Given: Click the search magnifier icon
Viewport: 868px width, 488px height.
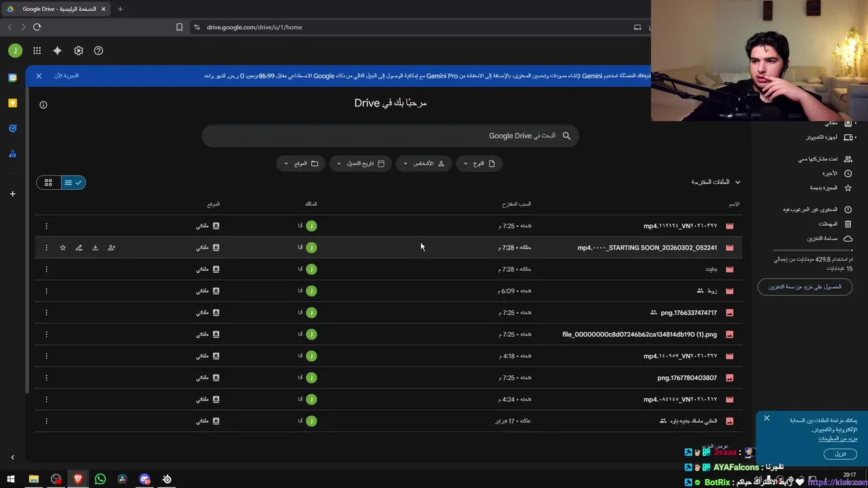Looking at the screenshot, I should [x=566, y=136].
